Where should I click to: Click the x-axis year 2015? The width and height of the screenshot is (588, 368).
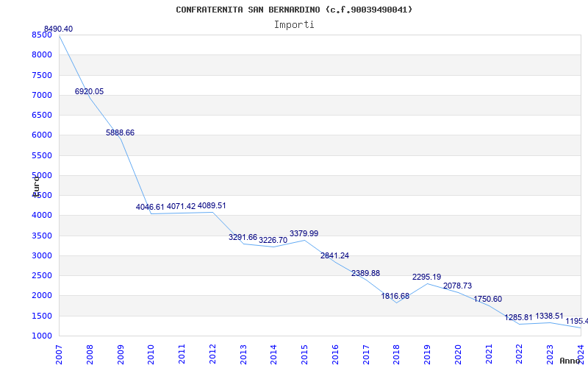[304, 355]
